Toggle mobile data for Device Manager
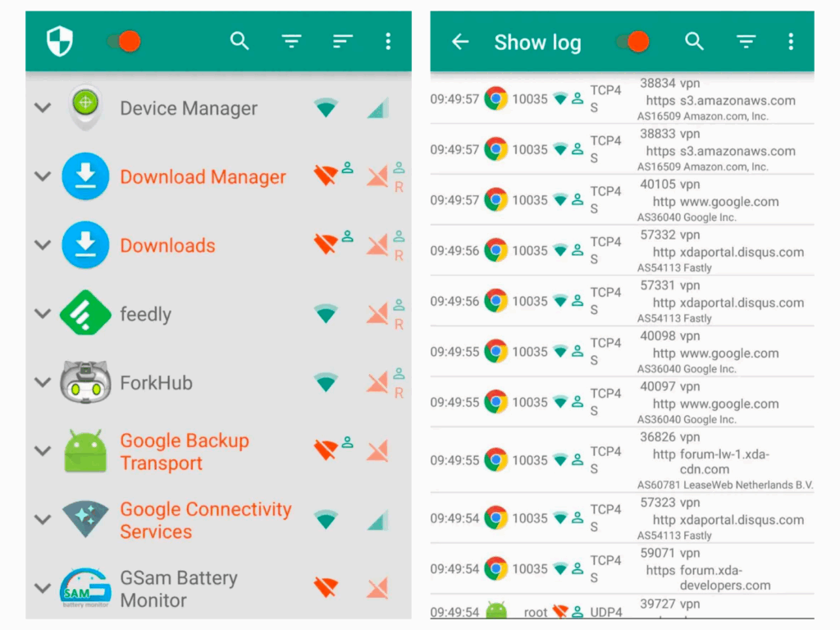Viewport: 840px width, 630px height. [x=378, y=107]
